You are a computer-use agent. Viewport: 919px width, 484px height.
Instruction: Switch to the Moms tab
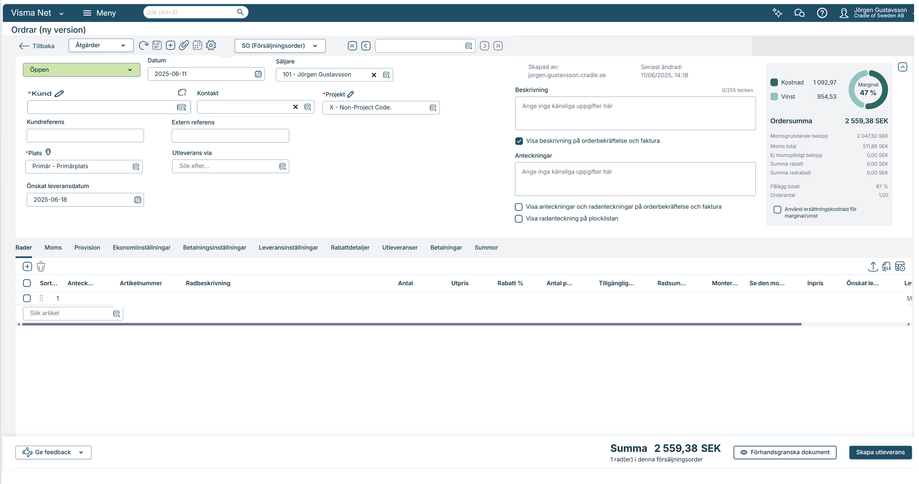coord(53,248)
